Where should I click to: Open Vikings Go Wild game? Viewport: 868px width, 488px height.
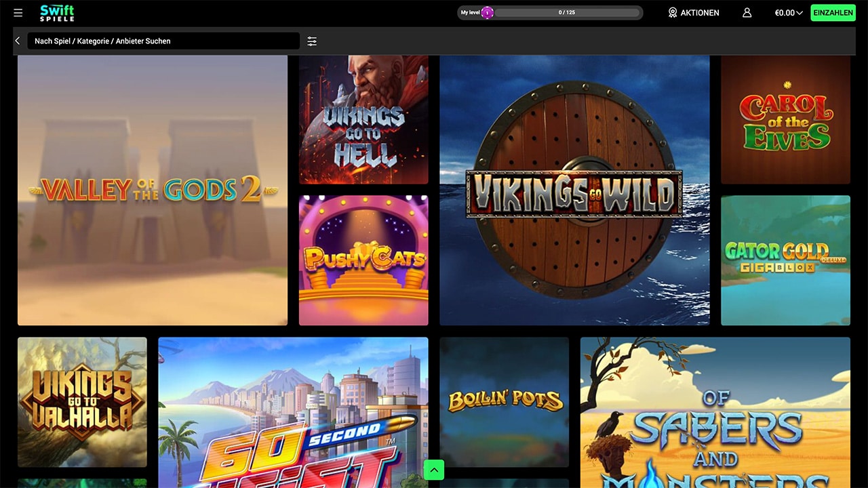574,190
